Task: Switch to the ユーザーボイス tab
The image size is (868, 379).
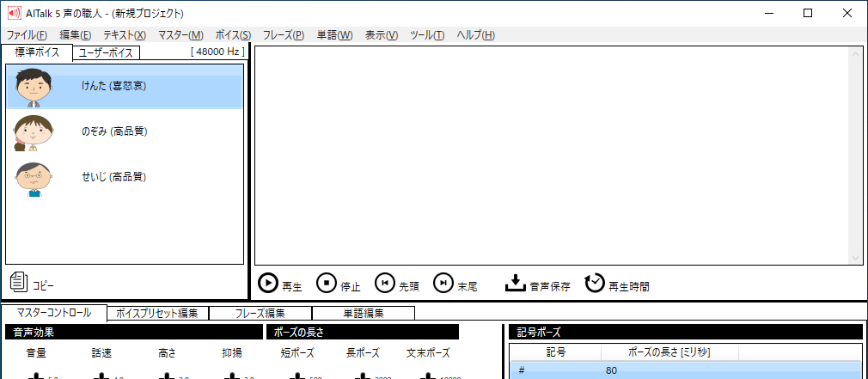Action: pyautogui.click(x=106, y=53)
